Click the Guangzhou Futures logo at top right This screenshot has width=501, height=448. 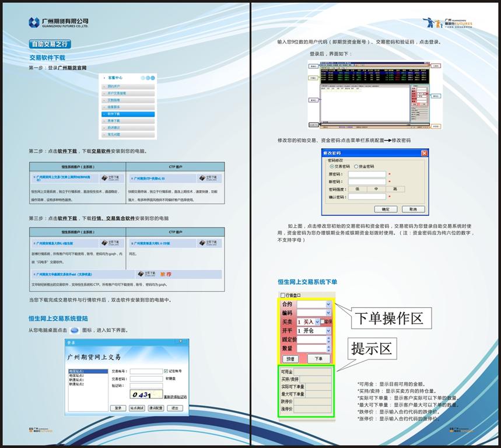pos(447,23)
